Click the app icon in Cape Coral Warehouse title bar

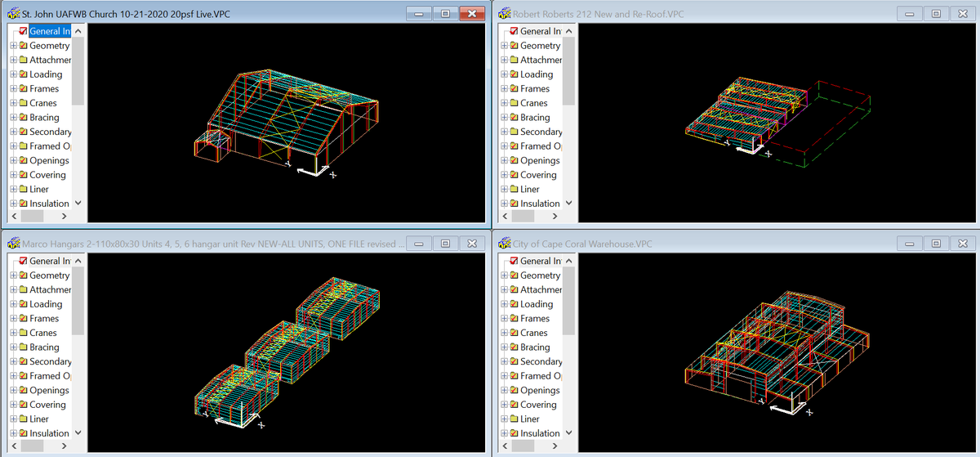[504, 243]
